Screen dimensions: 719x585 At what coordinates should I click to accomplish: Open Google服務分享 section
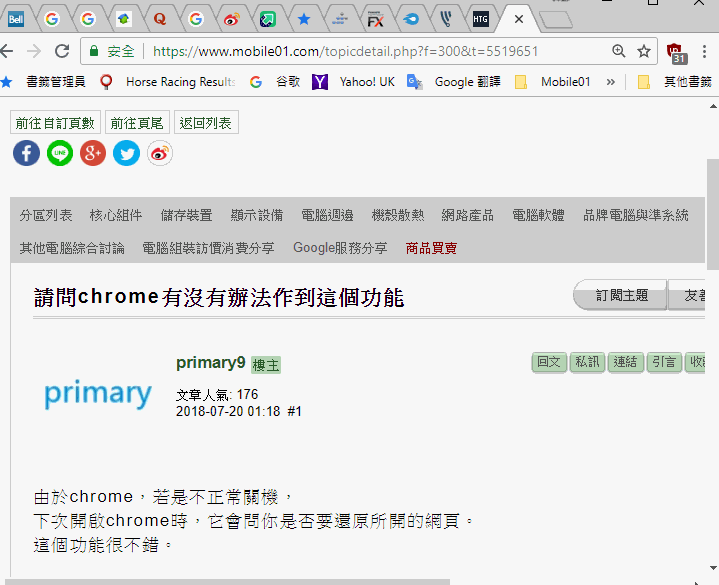coord(340,248)
